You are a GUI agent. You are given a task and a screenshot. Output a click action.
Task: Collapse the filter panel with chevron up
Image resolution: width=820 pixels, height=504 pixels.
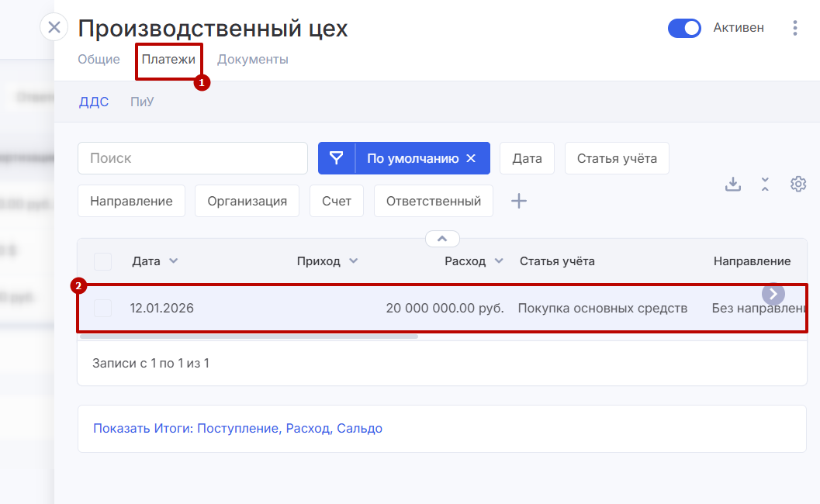442,239
